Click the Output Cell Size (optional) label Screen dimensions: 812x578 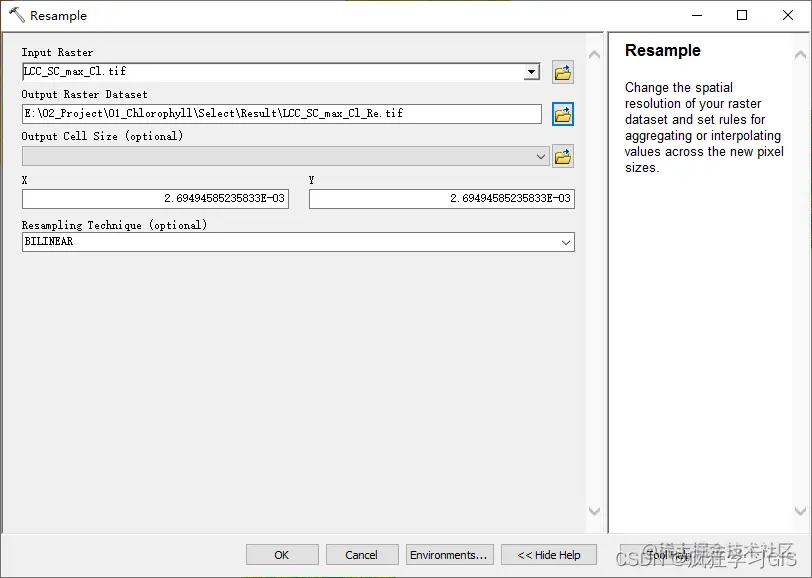click(102, 136)
